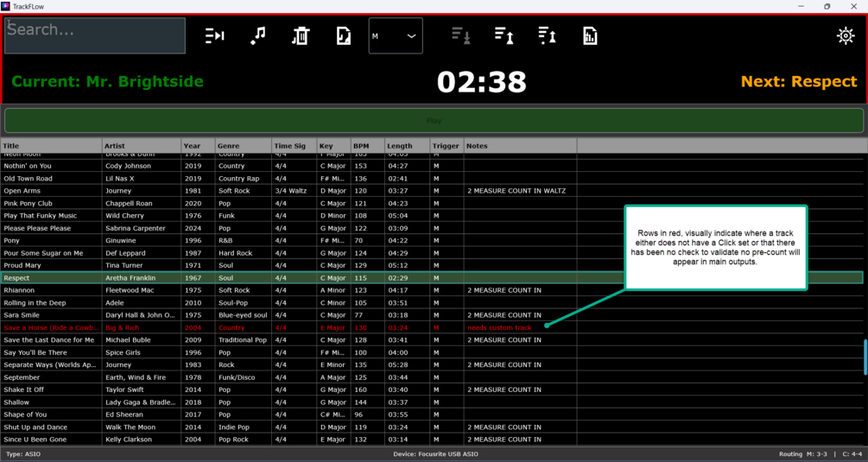Click the highlighted 'Respect' track row
This screenshot has height=462, width=868.
coord(432,278)
